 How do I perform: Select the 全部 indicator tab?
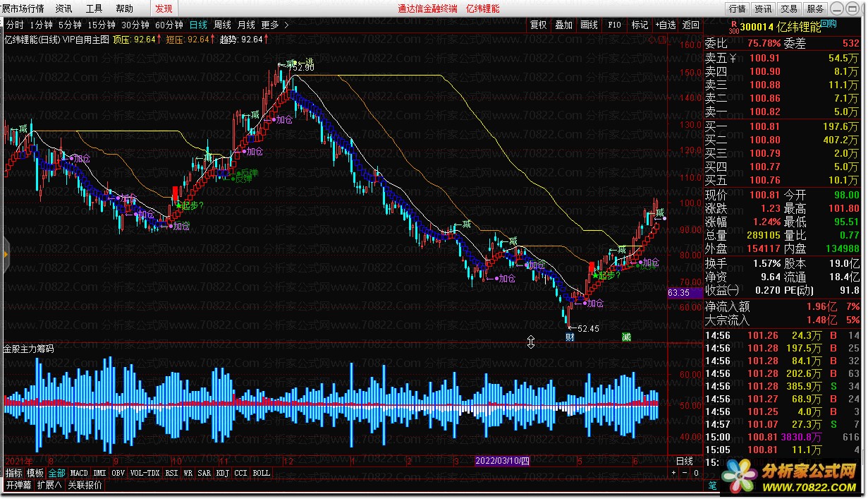(56, 473)
